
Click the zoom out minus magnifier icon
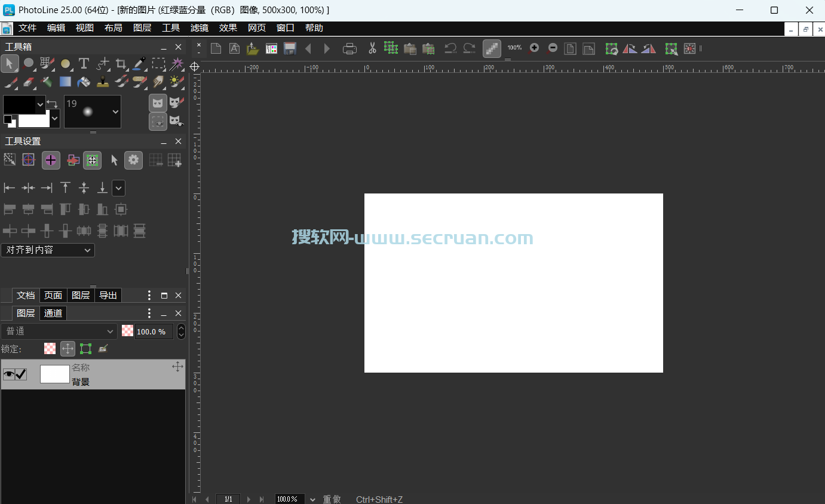pos(553,48)
